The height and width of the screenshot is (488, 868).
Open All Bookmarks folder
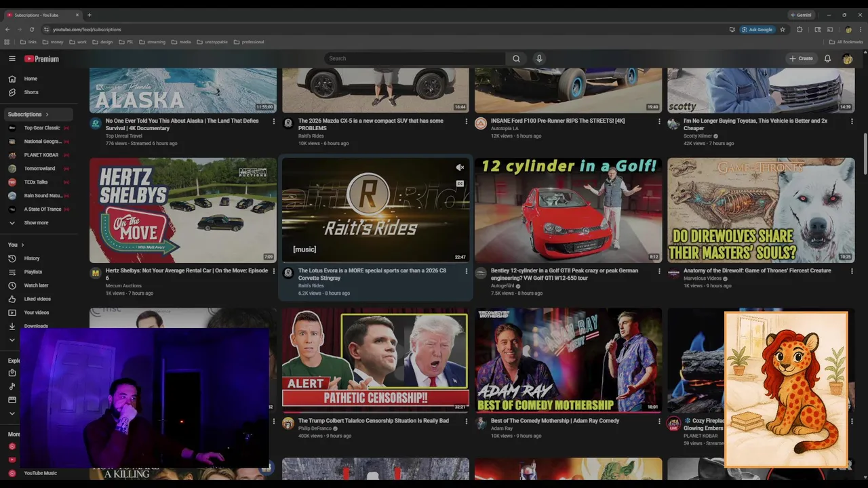(x=846, y=42)
